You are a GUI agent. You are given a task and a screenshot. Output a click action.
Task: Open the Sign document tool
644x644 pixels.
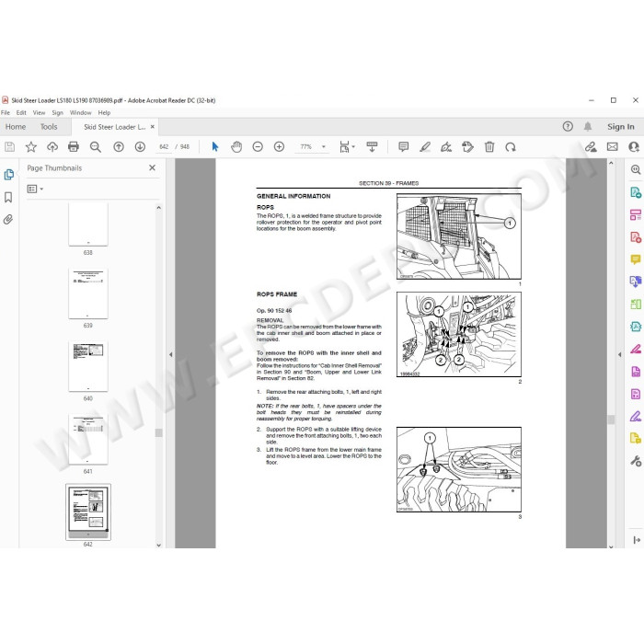tap(446, 146)
